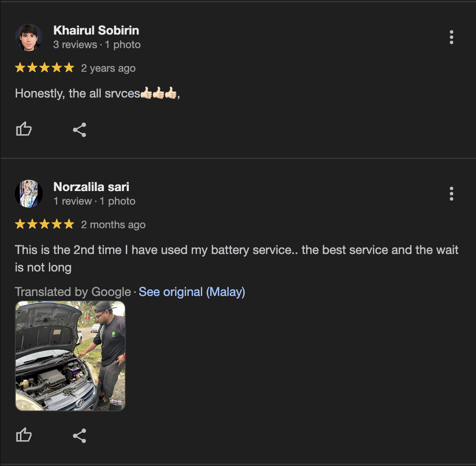The width and height of the screenshot is (476, 466).
Task: Click the five-star rating on Khairul's review
Action: (x=44, y=67)
